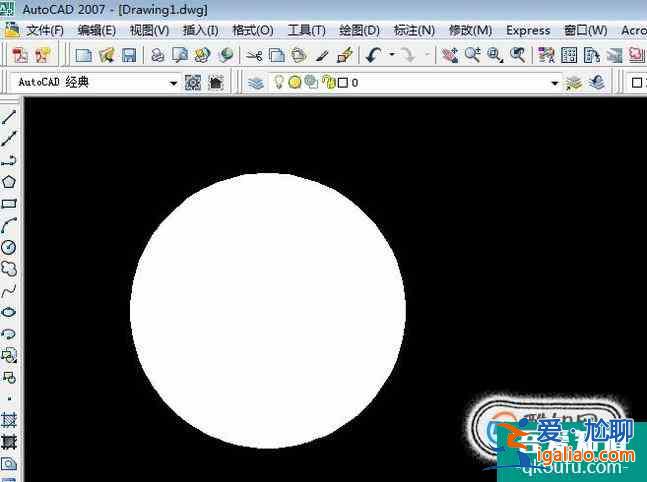The height and width of the screenshot is (482, 647).
Task: Open the DesignCenter icon
Action: (569, 55)
